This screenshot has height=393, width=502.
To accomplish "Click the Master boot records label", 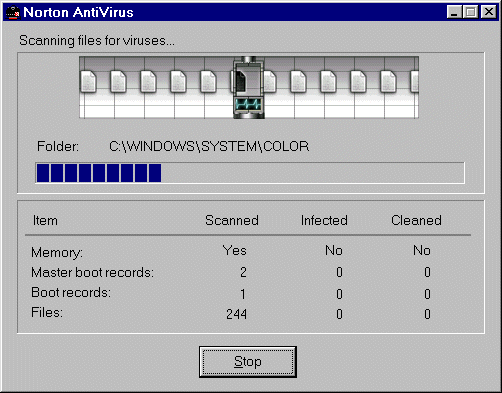I will click(92, 272).
